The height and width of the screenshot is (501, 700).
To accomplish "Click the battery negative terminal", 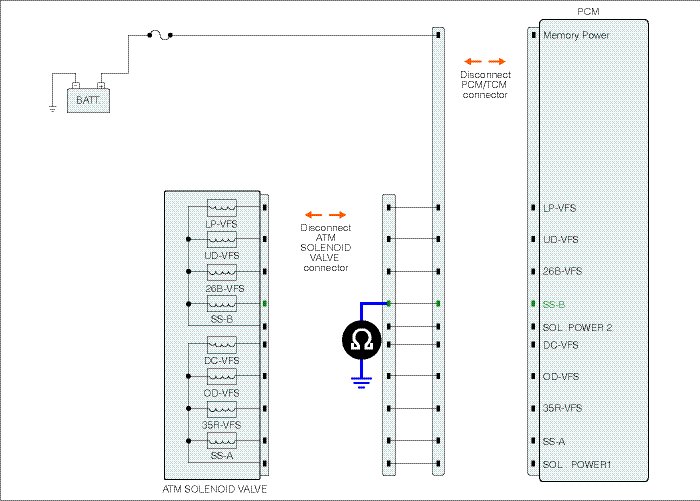I will 76,85.
